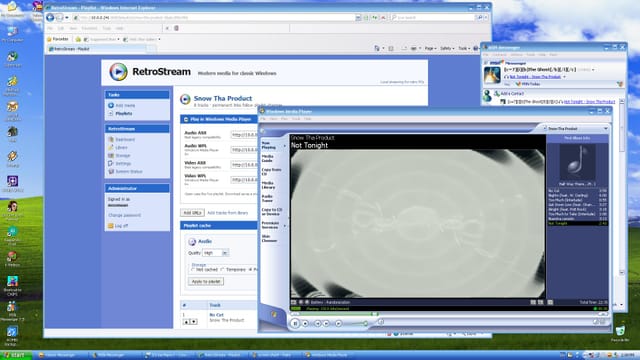Click Add tracks from library link
This screenshot has height=360, width=640.
pyautogui.click(x=227, y=213)
